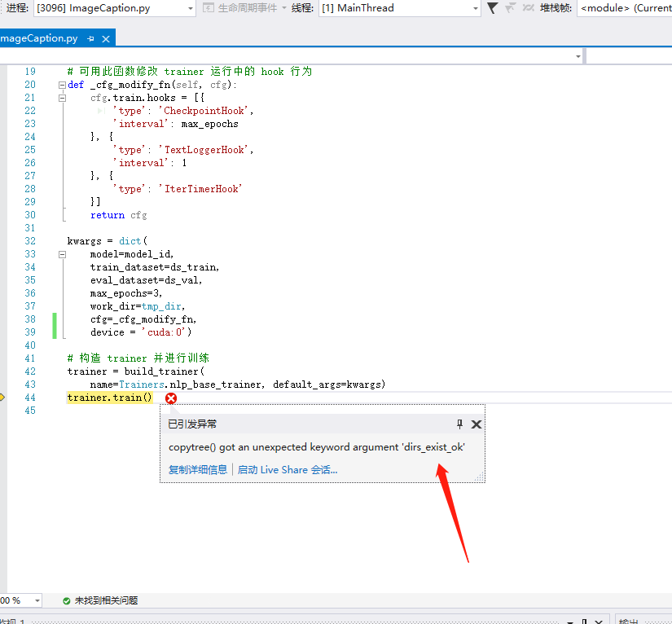Open the editor navigation bar dropdown arrow

(578, 56)
